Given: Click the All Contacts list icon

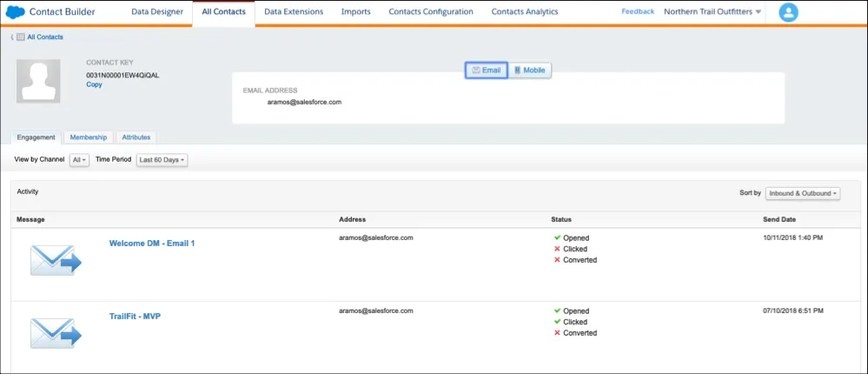Looking at the screenshot, I should 21,37.
